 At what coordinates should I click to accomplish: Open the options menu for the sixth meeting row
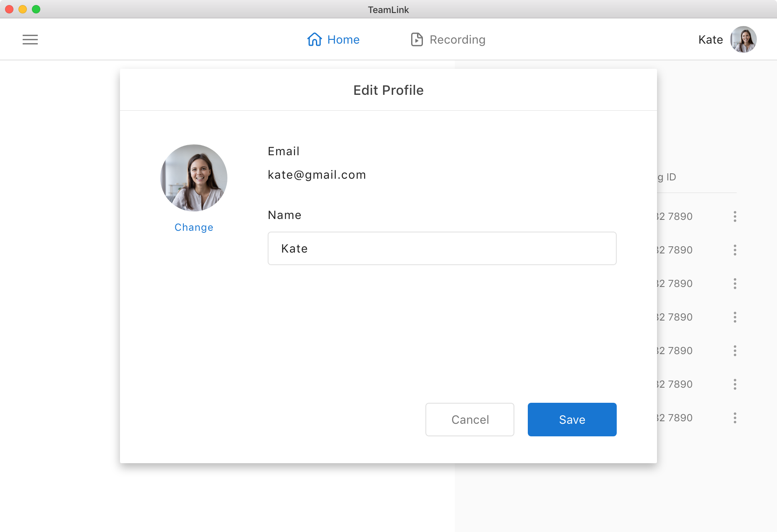tap(735, 384)
